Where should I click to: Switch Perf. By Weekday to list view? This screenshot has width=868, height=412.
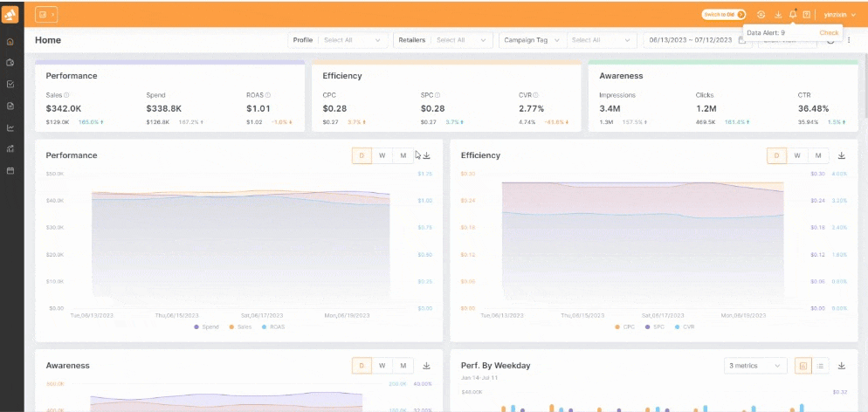coord(821,366)
